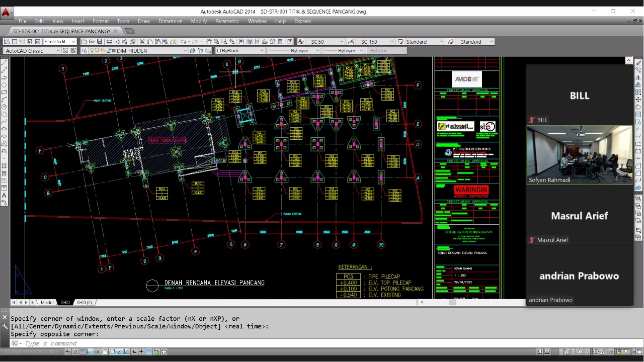This screenshot has height=362, width=644.
Task: Click the Undo arrow icon
Action: (183, 42)
